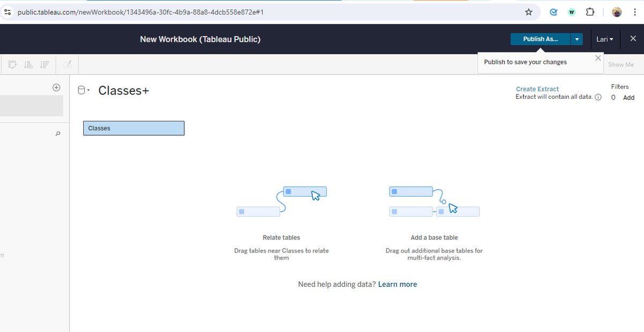The height and width of the screenshot is (332, 644).
Task: Click the green W browser extension icon
Action: click(x=572, y=12)
